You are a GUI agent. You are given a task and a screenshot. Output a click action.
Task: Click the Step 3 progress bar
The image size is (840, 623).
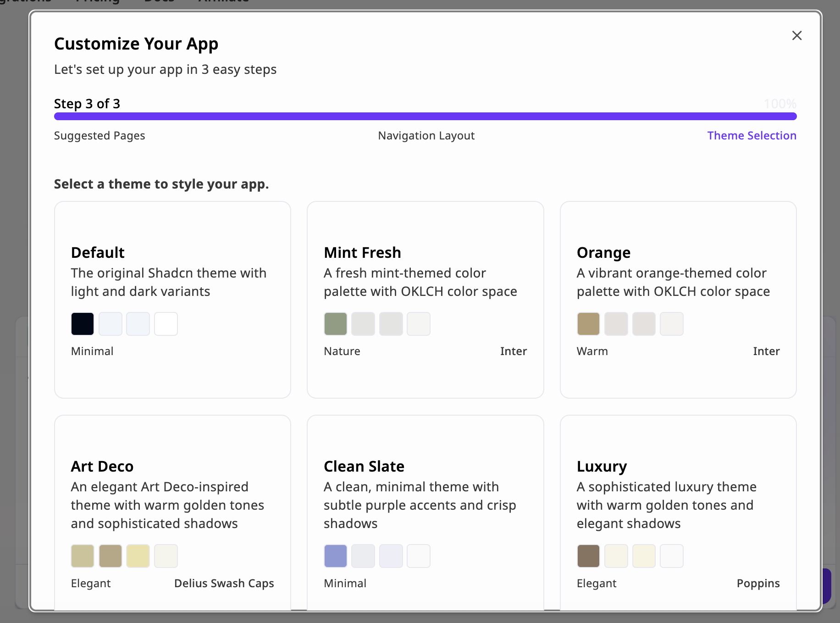[425, 116]
